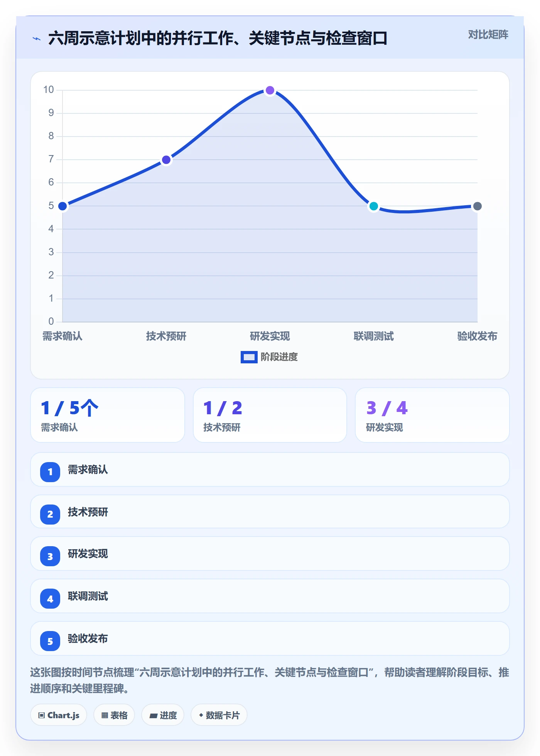
Task: Click the 需求确认 text in step list
Action: (88, 469)
